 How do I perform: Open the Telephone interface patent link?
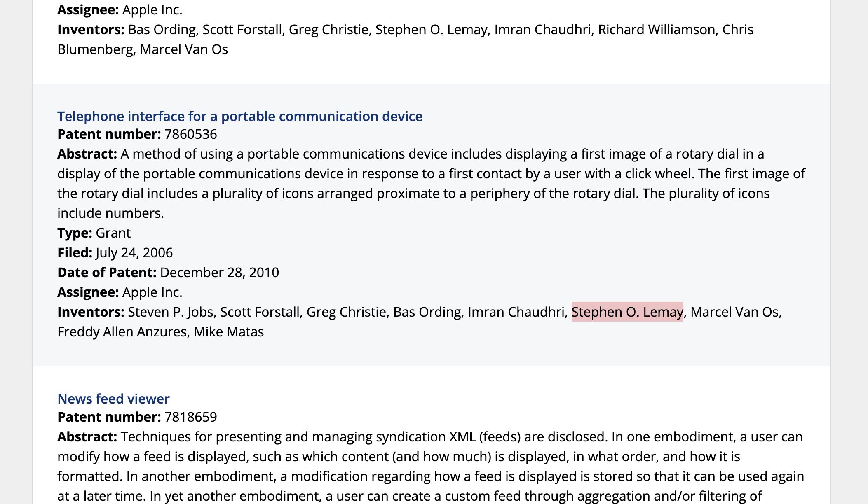pos(239,117)
